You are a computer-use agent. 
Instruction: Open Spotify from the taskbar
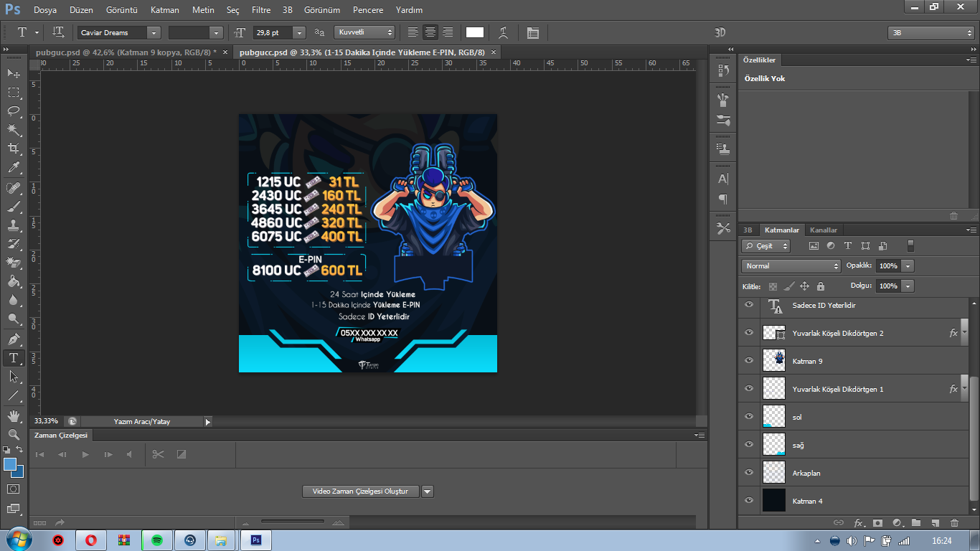point(157,540)
